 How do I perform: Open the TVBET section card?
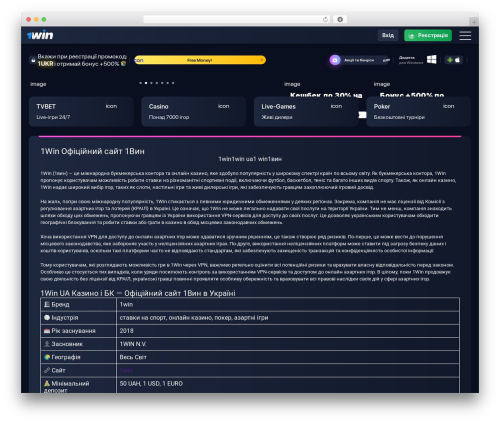[x=81, y=112]
